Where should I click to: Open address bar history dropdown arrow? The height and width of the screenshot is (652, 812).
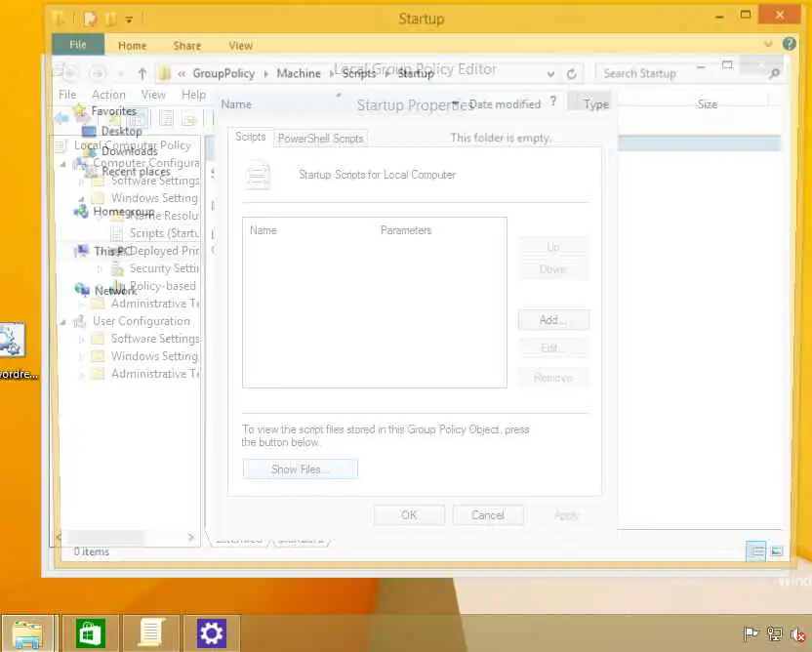click(x=551, y=74)
